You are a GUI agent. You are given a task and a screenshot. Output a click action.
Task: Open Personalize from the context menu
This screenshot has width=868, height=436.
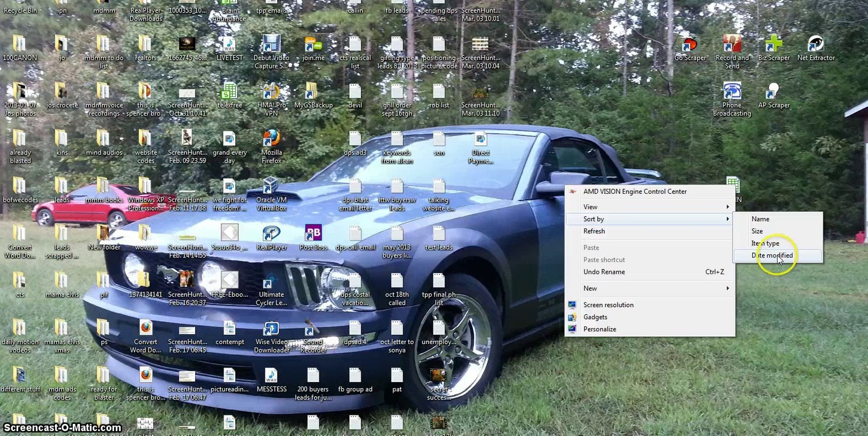(650, 329)
